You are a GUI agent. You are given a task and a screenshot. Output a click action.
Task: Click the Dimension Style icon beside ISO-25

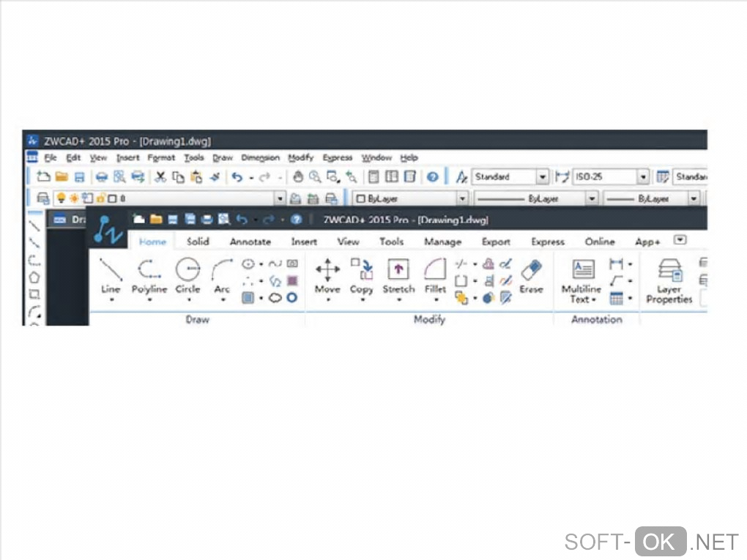(x=562, y=176)
